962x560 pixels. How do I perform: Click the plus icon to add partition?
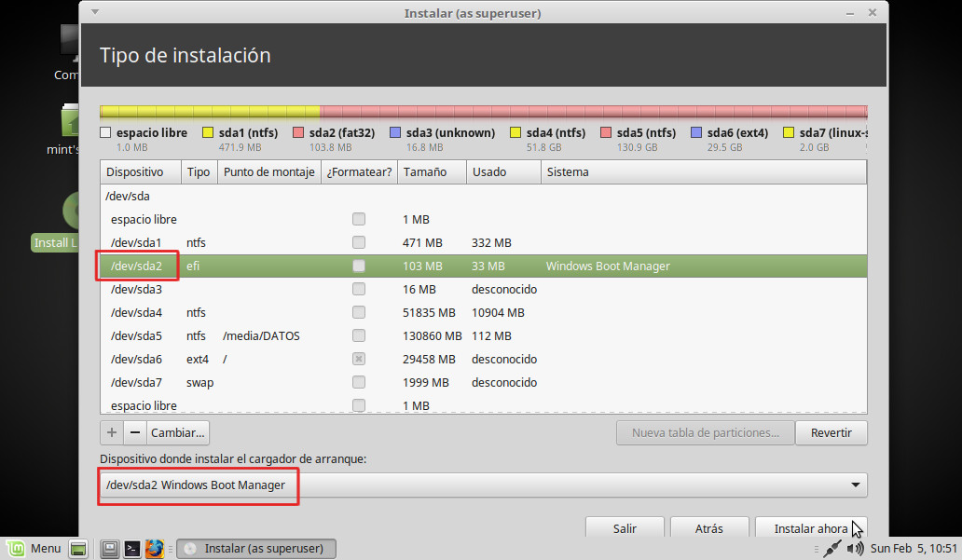pyautogui.click(x=112, y=433)
